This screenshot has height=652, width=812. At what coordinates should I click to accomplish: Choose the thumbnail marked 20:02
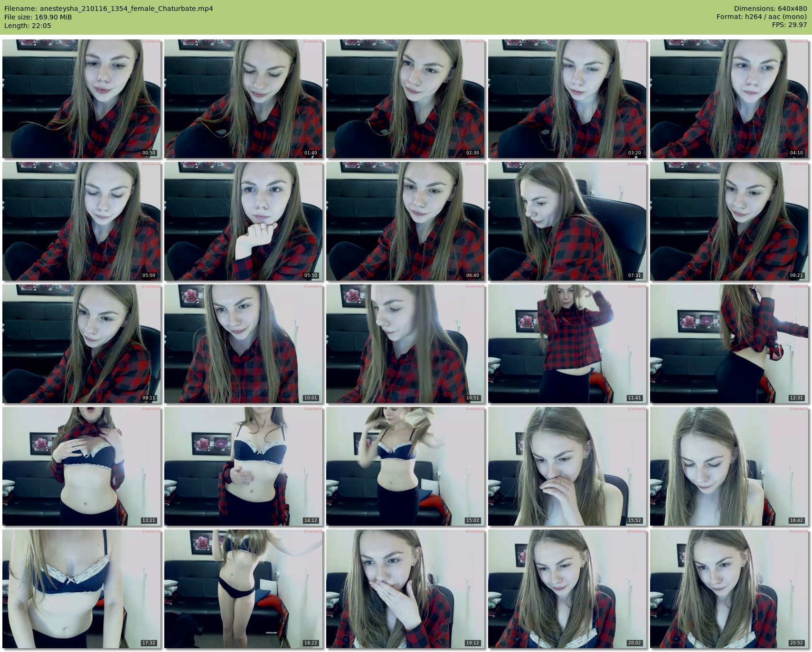click(x=567, y=589)
